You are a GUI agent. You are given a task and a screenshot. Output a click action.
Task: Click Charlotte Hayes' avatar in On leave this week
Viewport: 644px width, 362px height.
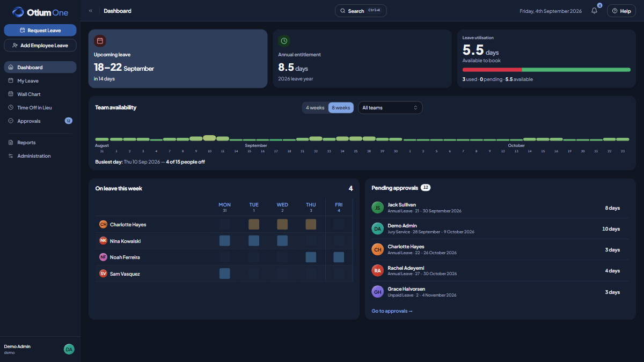click(104, 225)
